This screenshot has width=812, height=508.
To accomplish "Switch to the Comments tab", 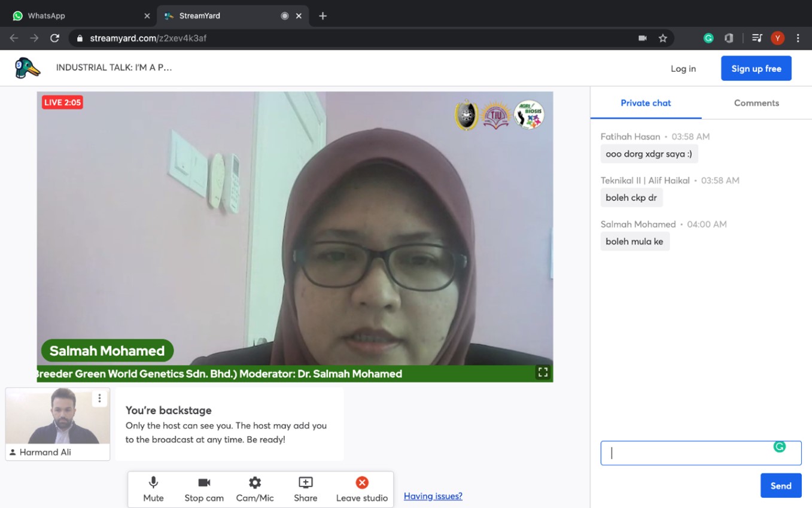I will [x=756, y=103].
